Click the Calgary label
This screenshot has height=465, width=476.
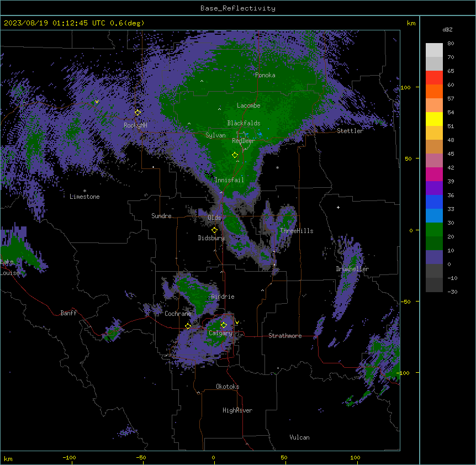click(x=220, y=333)
